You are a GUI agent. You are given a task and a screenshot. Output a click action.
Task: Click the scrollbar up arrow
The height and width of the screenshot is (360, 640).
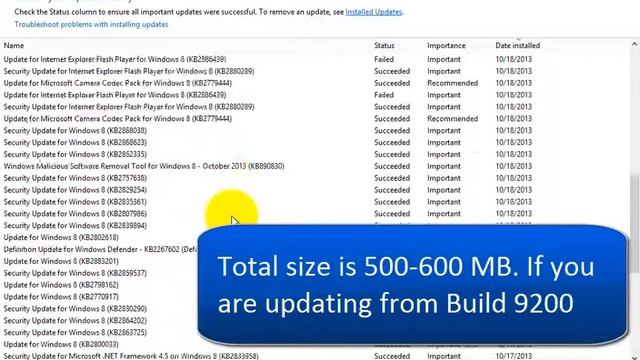point(634,44)
